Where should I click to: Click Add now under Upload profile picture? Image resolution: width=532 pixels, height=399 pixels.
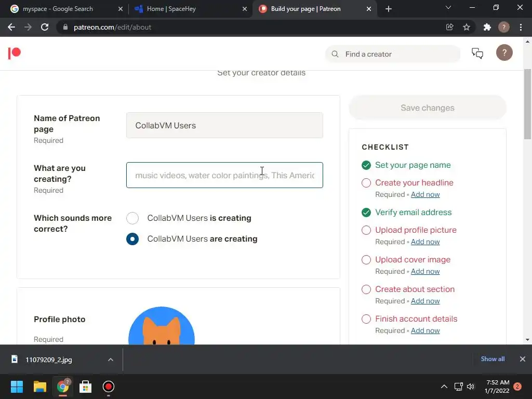(425, 242)
